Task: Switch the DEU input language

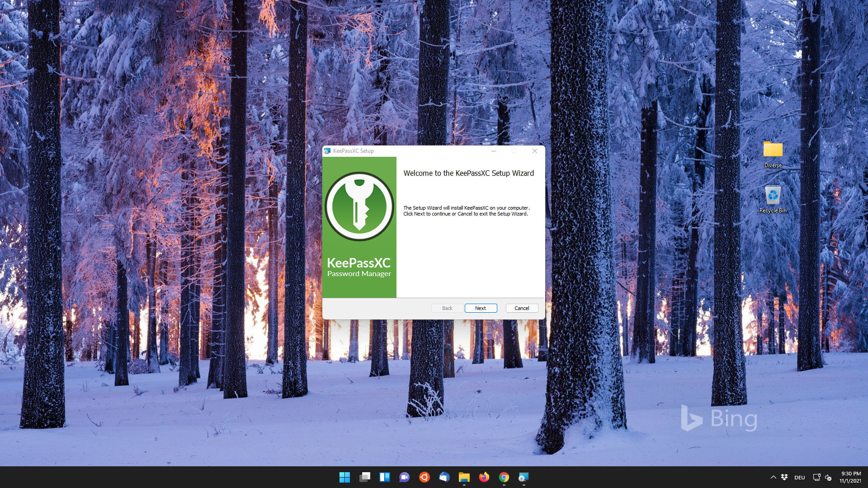Action: 800,478
